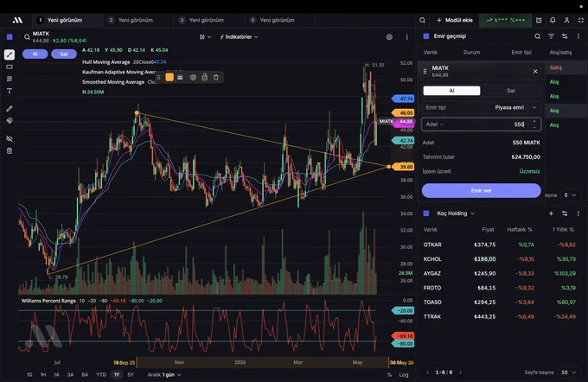Select Sat side in order form

pos(511,91)
